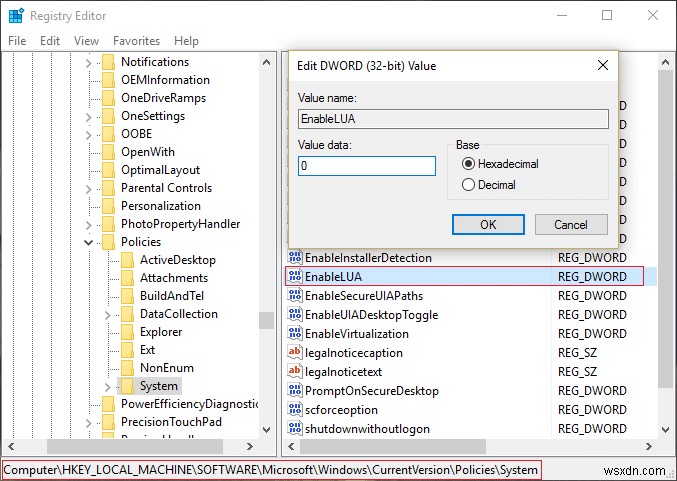The image size is (677, 481).
Task: Click the scforceoption DWORD icon
Action: [295, 409]
